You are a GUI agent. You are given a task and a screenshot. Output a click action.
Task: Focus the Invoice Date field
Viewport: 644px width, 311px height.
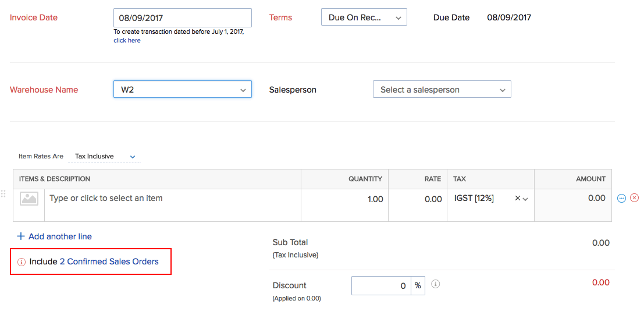pos(182,18)
